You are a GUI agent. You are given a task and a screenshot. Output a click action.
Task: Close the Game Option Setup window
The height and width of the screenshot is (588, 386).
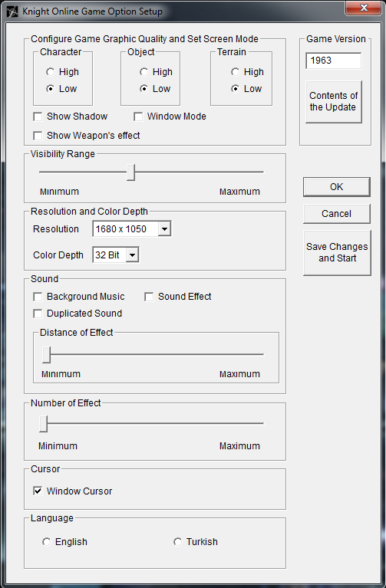[363, 8]
